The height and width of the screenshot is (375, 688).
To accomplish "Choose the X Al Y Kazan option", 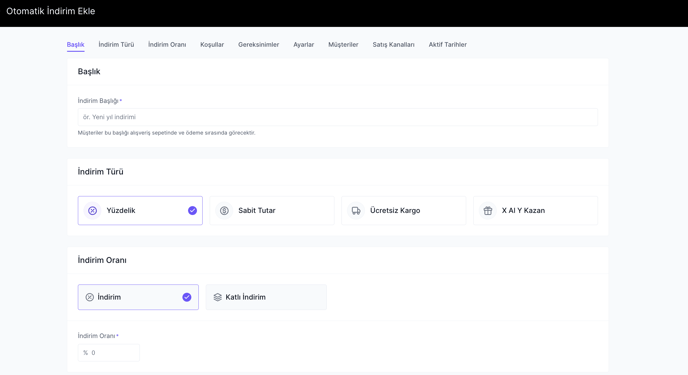I will tap(535, 211).
